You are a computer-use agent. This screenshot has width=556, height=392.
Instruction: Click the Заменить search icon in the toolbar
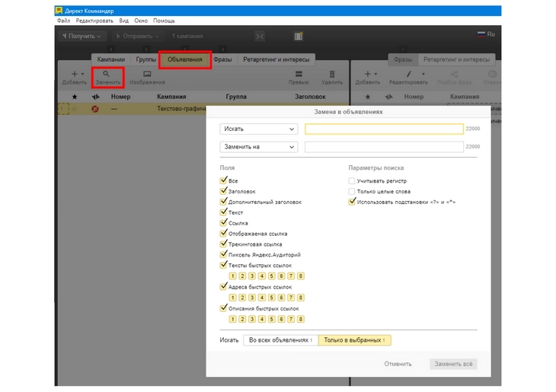point(106,74)
